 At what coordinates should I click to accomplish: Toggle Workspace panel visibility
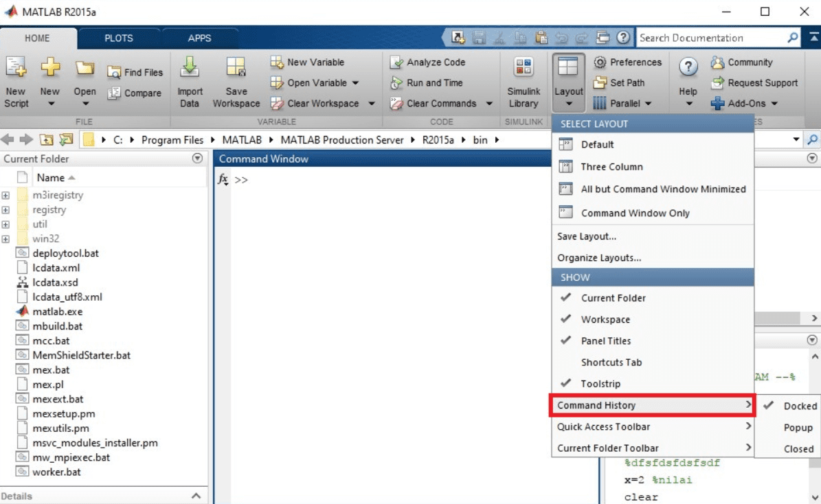pos(653,319)
